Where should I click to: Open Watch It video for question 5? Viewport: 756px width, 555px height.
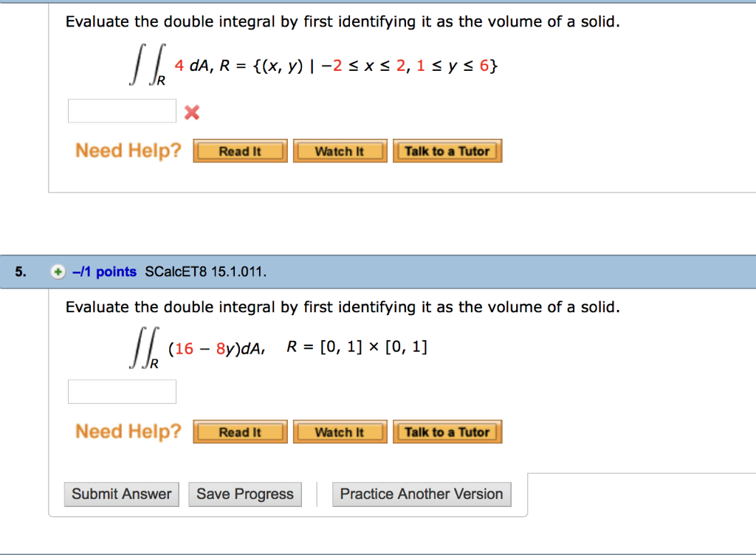tap(340, 432)
